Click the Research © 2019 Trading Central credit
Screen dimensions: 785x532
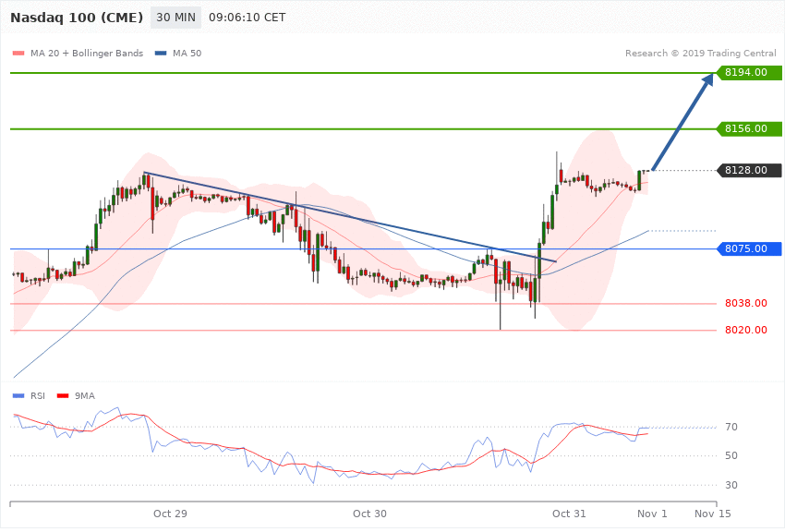700,53
